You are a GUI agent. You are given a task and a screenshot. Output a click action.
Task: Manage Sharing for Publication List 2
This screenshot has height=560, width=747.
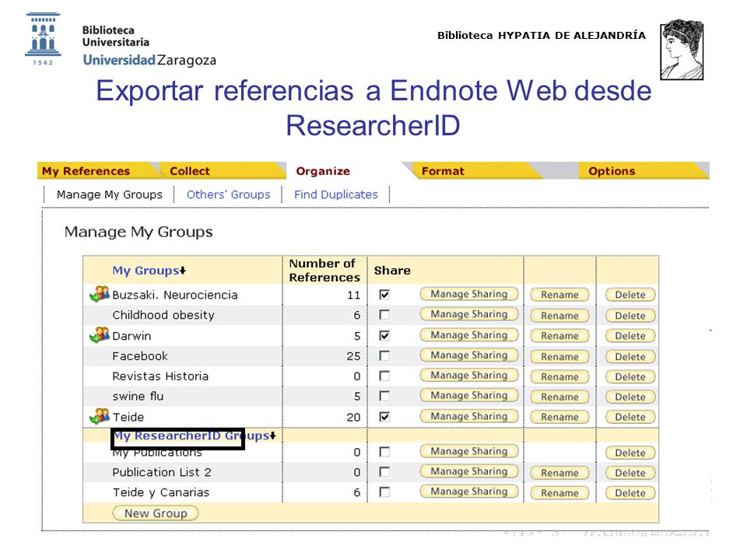469,471
